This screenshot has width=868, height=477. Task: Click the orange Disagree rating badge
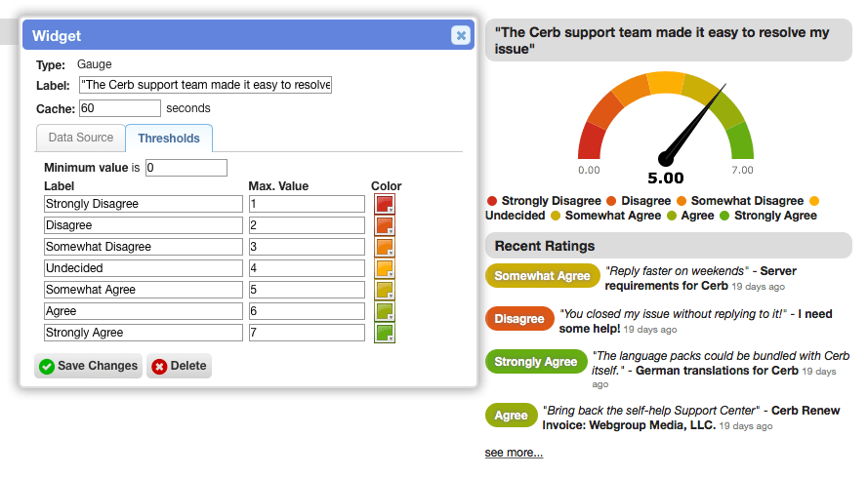(519, 319)
